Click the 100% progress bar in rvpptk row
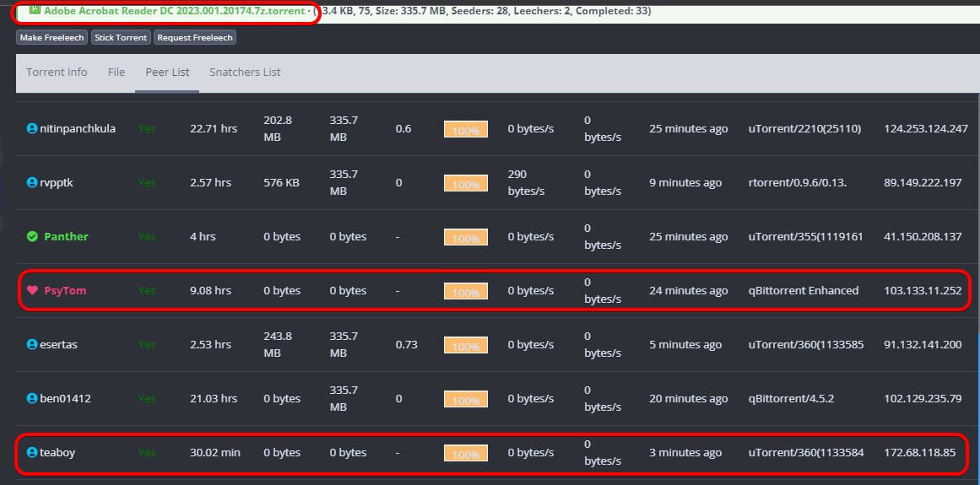The width and height of the screenshot is (980, 485). (466, 184)
